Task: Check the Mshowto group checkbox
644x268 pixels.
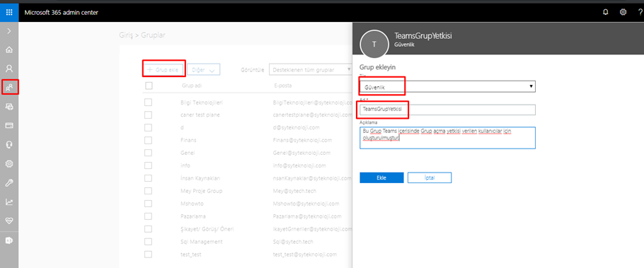Action: click(149, 204)
